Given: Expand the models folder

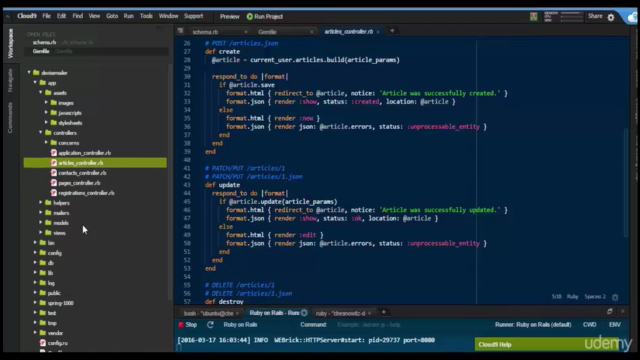Looking at the screenshot, I should (41, 223).
